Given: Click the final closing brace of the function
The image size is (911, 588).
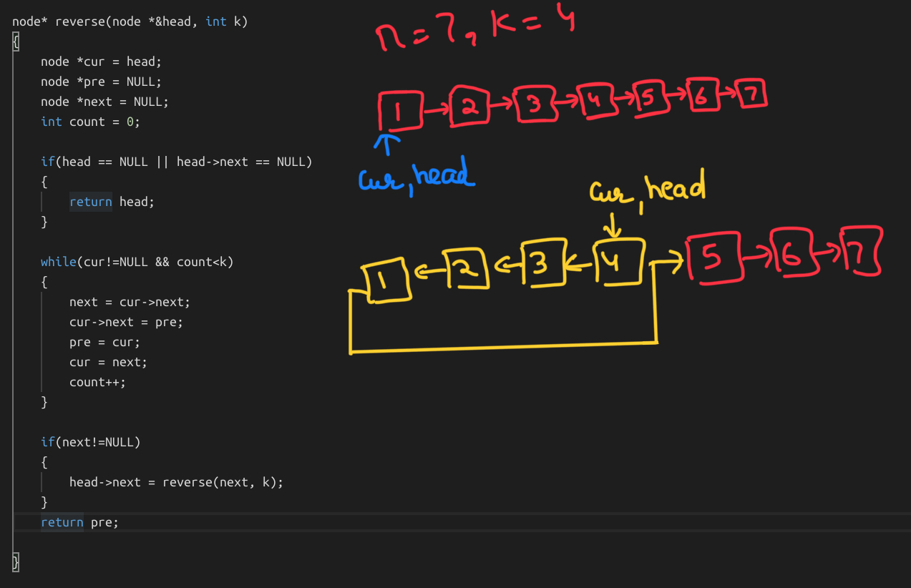Looking at the screenshot, I should [16, 562].
